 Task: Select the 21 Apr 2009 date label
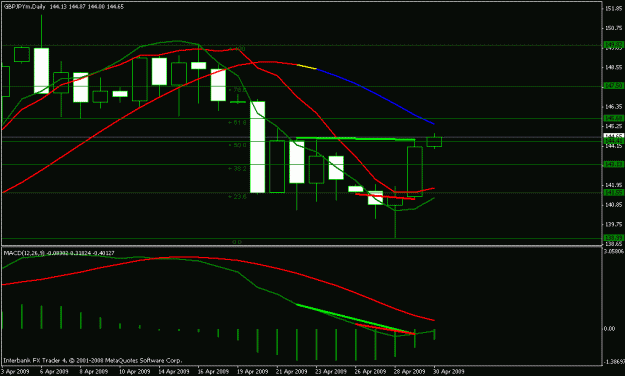pos(291,372)
